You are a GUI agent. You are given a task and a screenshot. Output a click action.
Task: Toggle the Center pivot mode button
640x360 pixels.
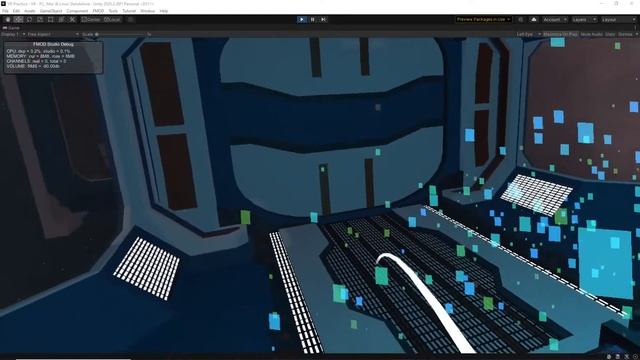pos(91,20)
